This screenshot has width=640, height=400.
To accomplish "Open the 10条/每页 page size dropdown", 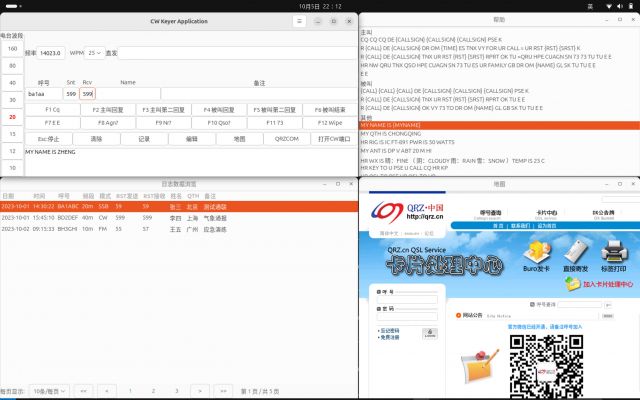I will [48, 390].
